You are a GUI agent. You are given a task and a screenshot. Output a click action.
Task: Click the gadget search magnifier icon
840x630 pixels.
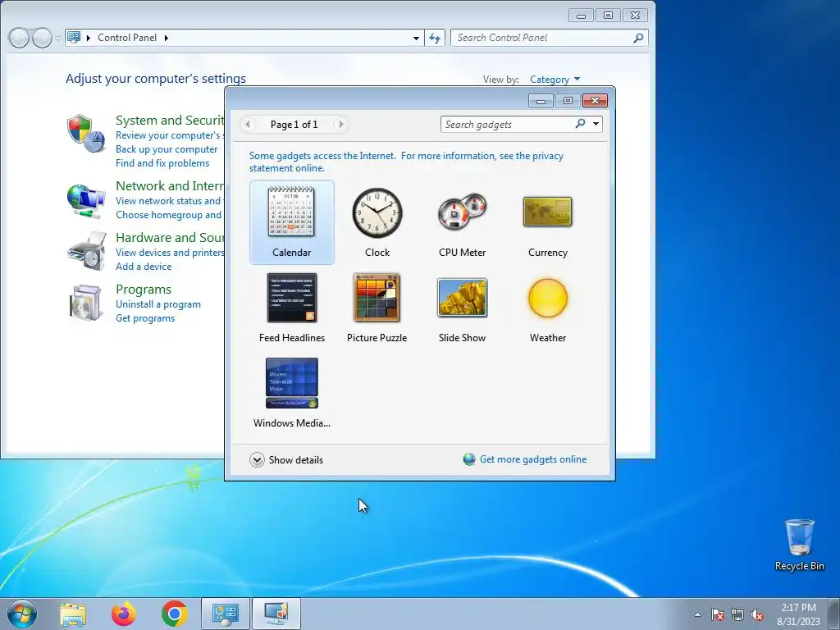(580, 125)
